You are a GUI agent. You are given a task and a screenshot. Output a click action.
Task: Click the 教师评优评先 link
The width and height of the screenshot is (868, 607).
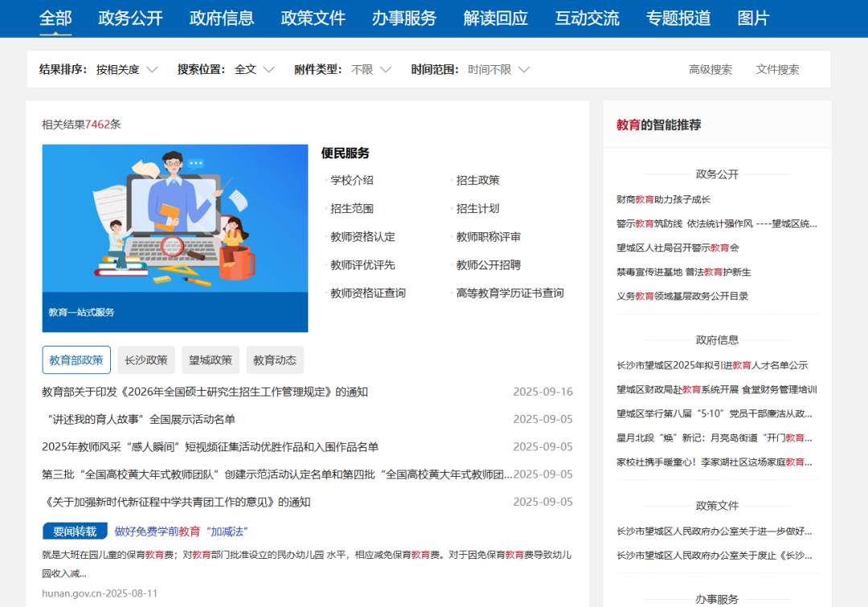(362, 265)
